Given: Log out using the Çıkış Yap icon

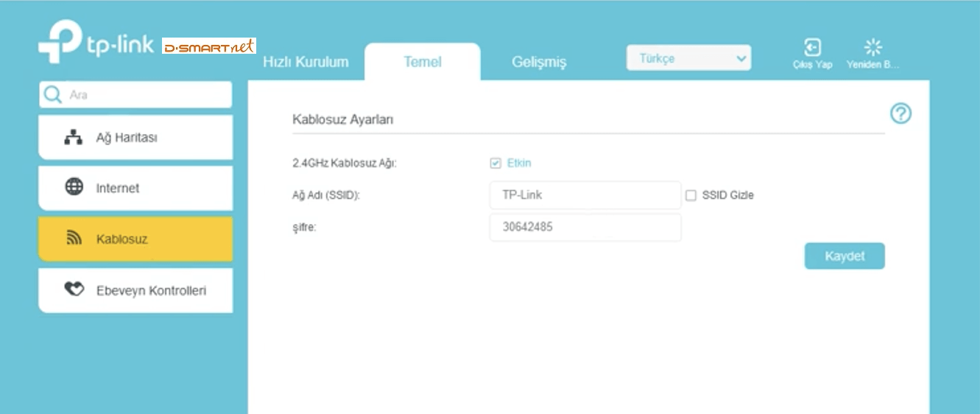Looking at the screenshot, I should [812, 48].
